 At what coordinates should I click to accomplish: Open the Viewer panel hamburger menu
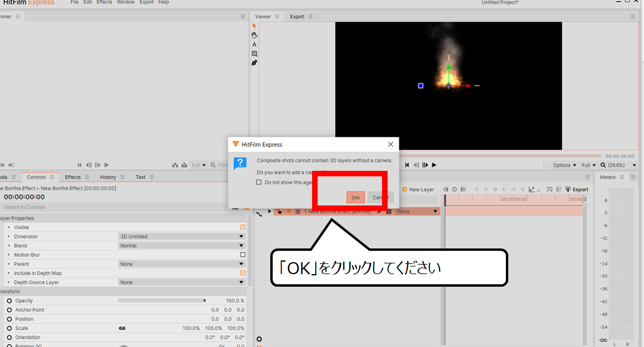pyautogui.click(x=277, y=16)
